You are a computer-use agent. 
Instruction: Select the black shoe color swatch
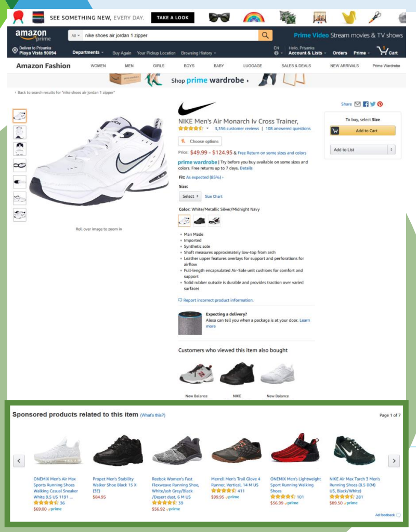(x=199, y=221)
